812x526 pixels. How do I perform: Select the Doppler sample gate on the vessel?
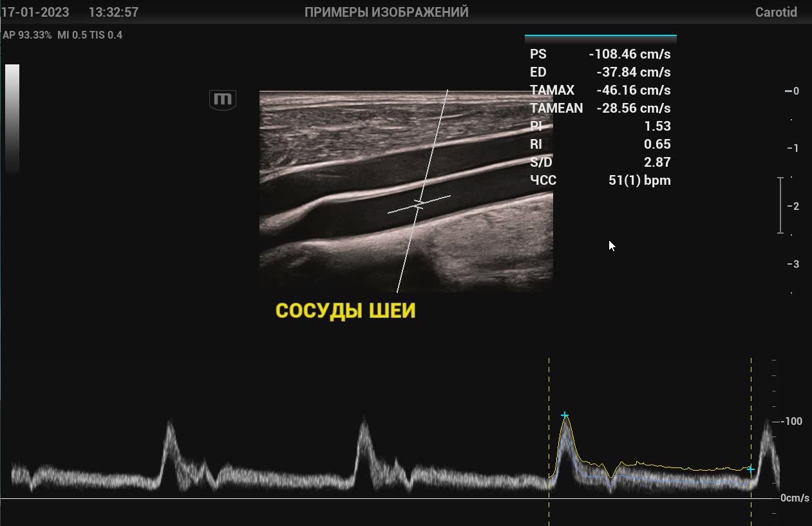[419, 204]
